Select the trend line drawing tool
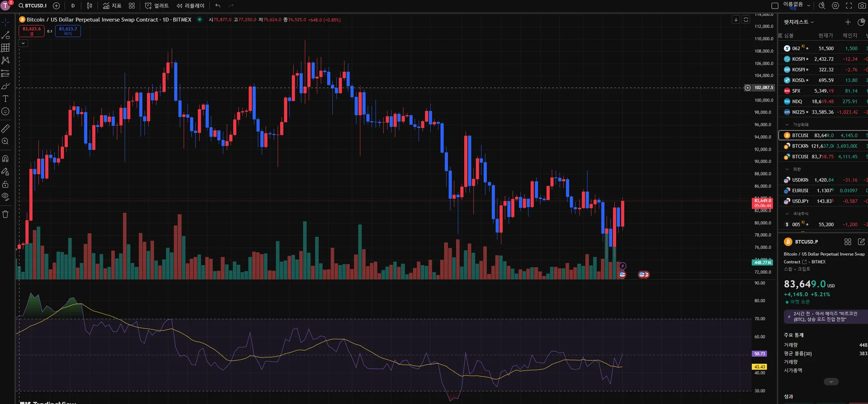 coord(5,35)
